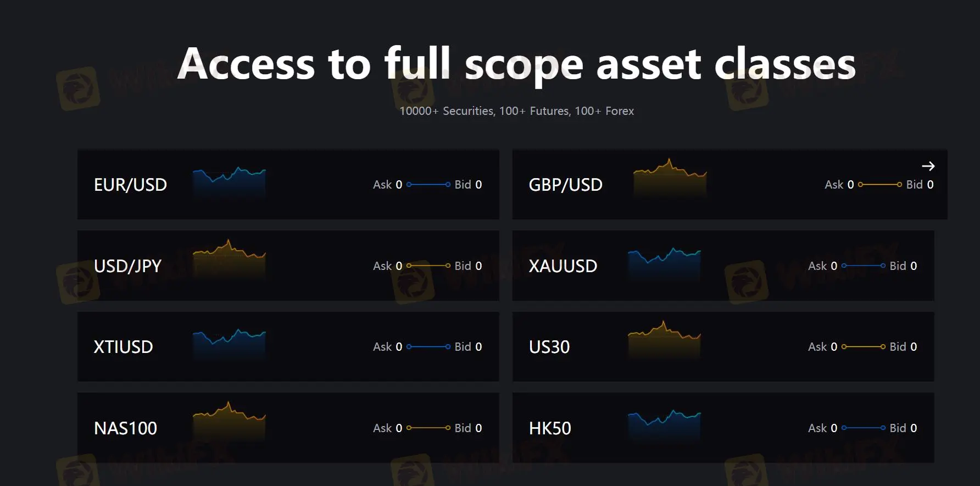The height and width of the screenshot is (486, 980).
Task: Open the HK50 index label
Action: [x=549, y=428]
